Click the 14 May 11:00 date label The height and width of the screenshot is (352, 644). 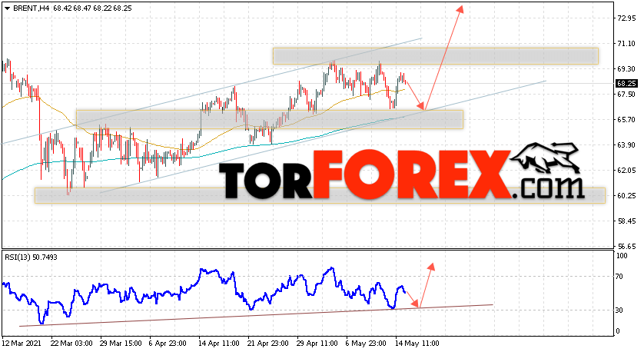point(417,343)
